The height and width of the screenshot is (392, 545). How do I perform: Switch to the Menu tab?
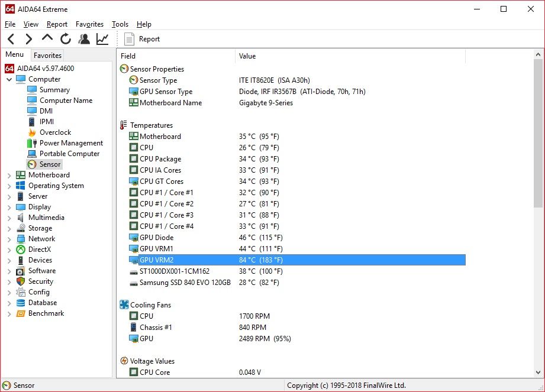[x=15, y=54]
